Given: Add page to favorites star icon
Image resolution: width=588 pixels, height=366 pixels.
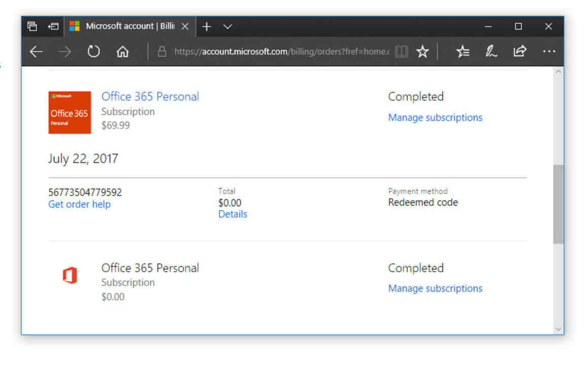Looking at the screenshot, I should (x=422, y=51).
